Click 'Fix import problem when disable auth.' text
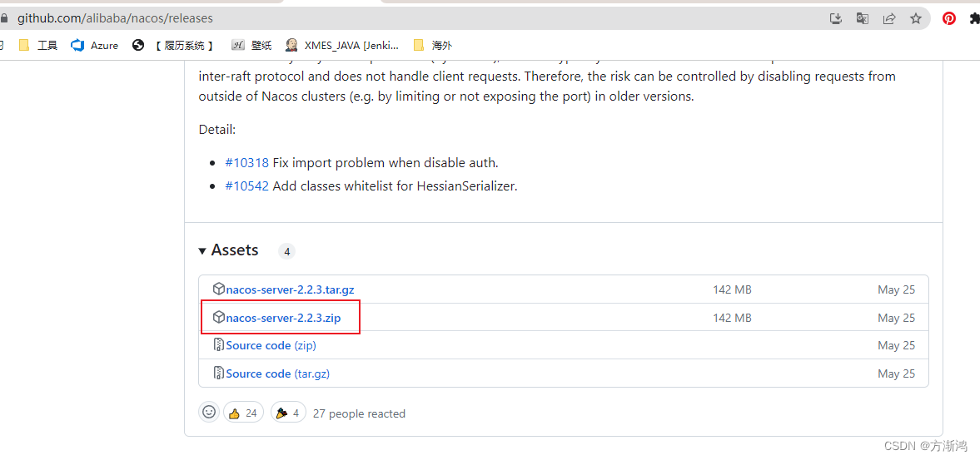This screenshot has height=460, width=980. click(x=386, y=163)
